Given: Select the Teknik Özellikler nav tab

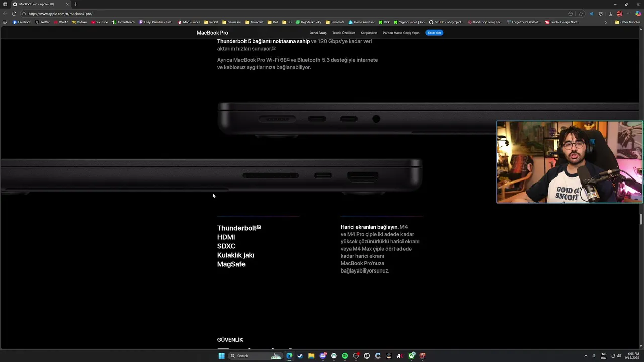Looking at the screenshot, I should (x=344, y=33).
